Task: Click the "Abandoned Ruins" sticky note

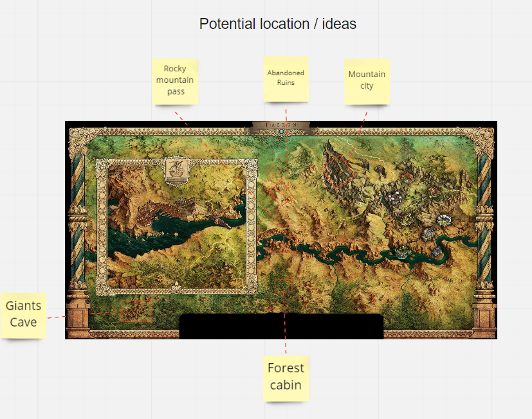Action: coord(286,78)
